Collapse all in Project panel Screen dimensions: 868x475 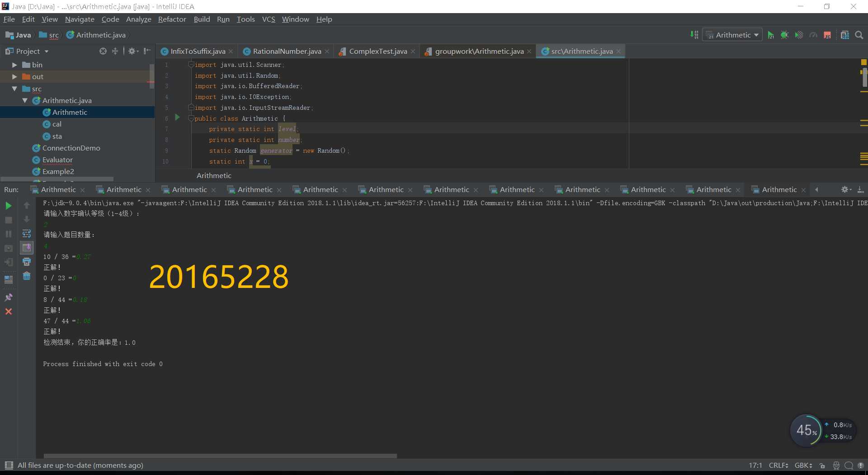tap(115, 51)
